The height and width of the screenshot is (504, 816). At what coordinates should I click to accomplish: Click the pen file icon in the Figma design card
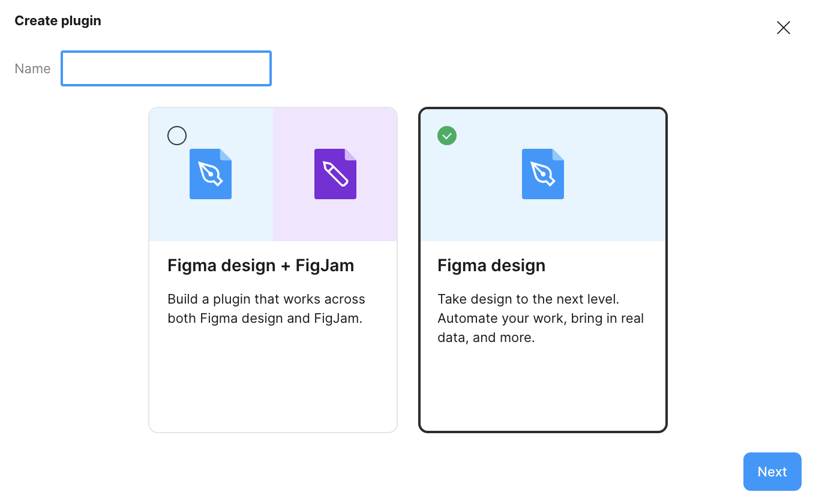coord(543,174)
